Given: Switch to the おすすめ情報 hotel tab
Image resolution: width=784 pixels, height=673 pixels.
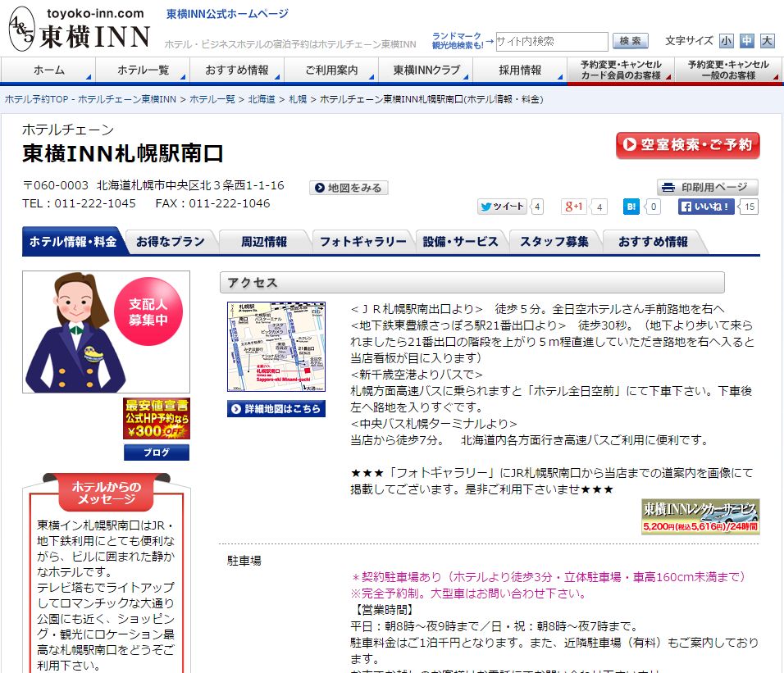Looking at the screenshot, I should tap(653, 242).
